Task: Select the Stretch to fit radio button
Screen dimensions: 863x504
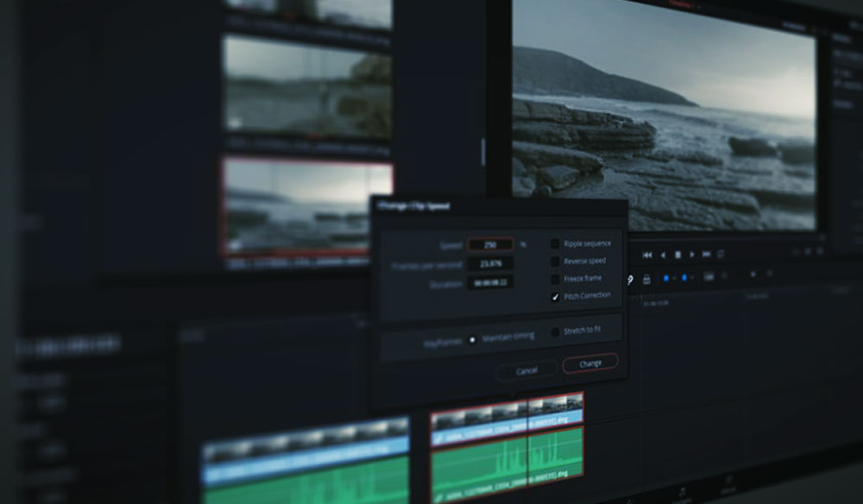Action: pos(554,331)
